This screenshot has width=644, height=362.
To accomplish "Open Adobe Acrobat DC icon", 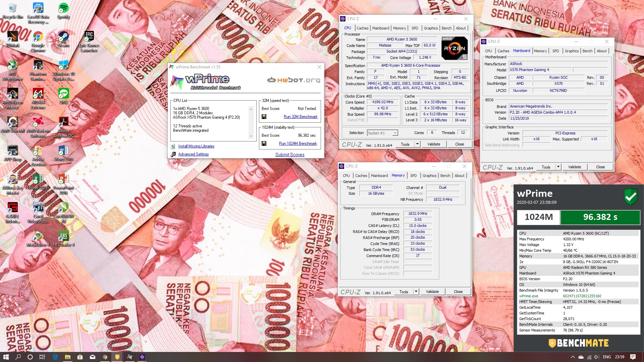I will 63,127.
